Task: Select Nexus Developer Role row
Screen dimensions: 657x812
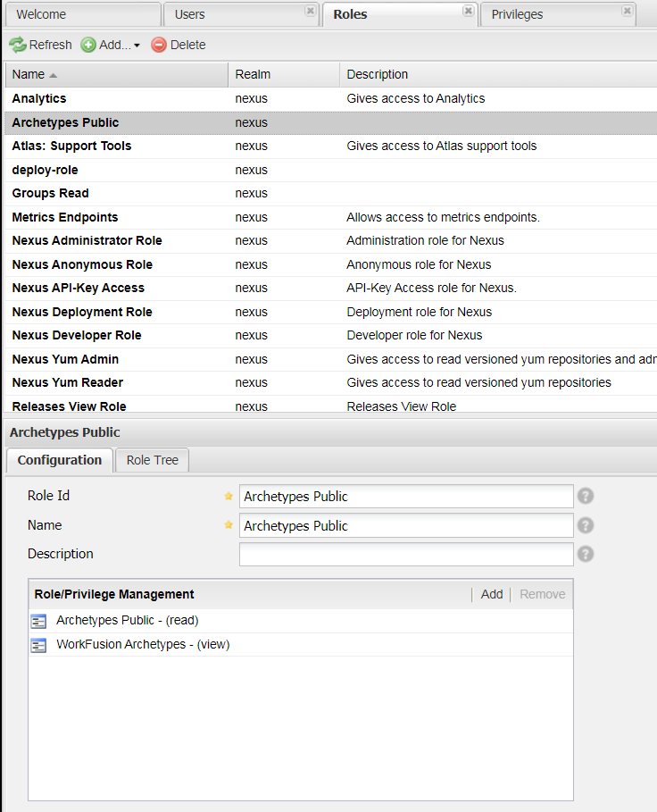Action: click(330, 336)
